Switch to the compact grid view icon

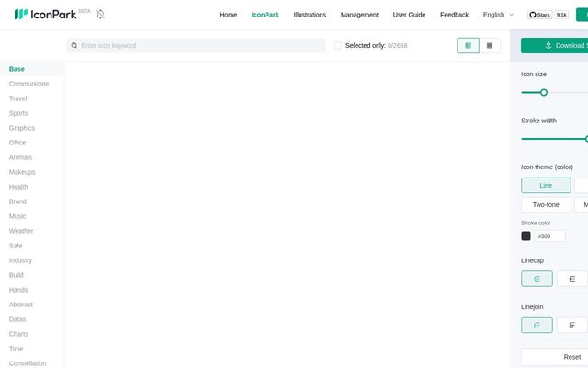pyautogui.click(x=490, y=45)
